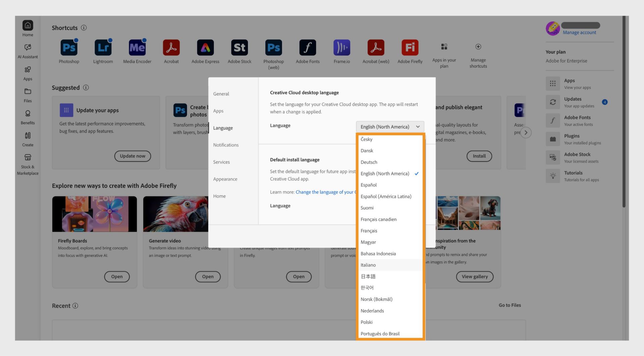
Task: Select Français from language list
Action: pos(390,231)
